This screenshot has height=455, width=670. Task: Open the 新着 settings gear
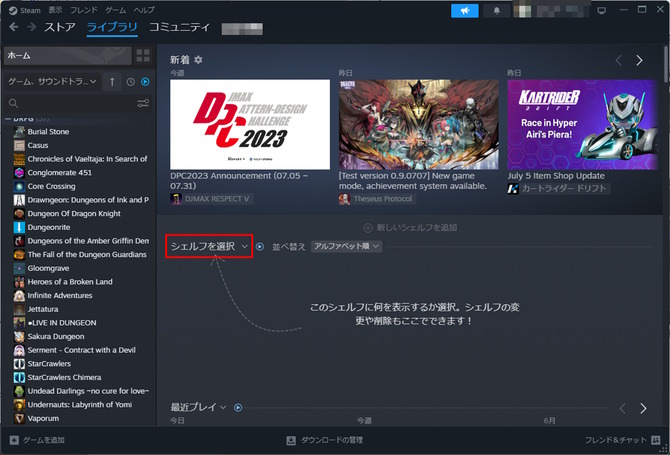click(x=198, y=60)
